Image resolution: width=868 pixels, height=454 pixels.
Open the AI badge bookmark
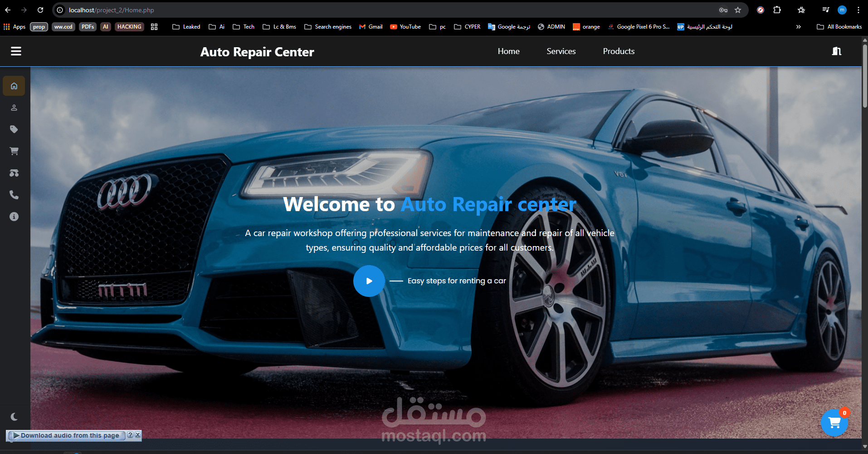106,27
